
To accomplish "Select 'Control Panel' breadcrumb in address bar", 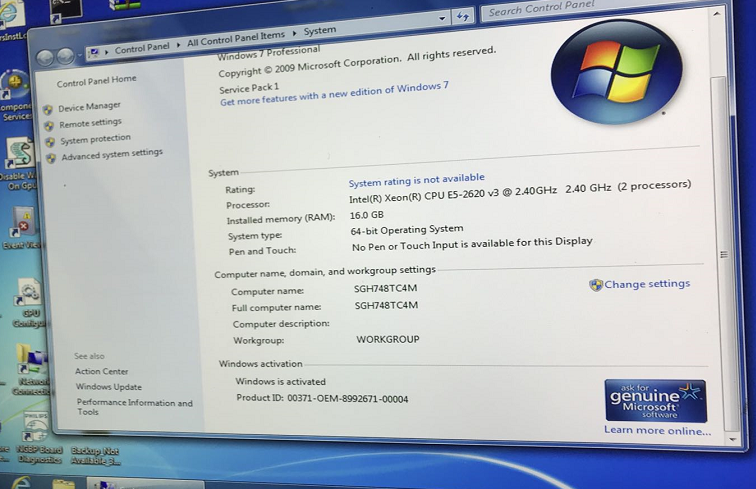I will tap(144, 48).
